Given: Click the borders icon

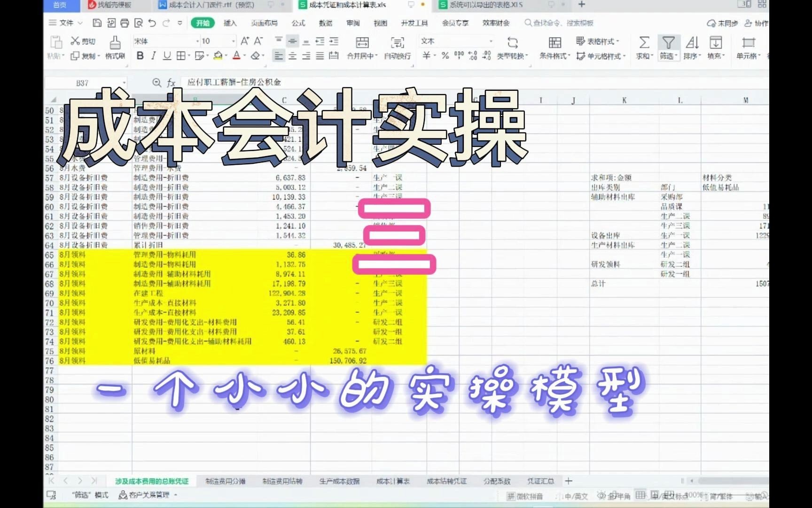Looking at the screenshot, I should coord(181,56).
